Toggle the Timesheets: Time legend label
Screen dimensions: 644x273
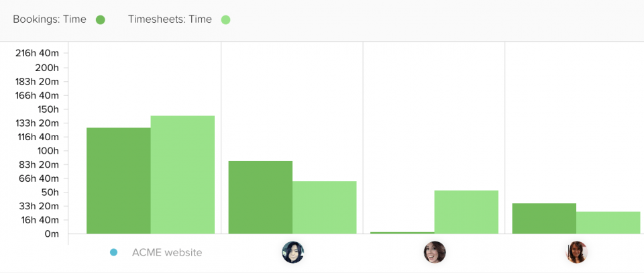click(170, 19)
